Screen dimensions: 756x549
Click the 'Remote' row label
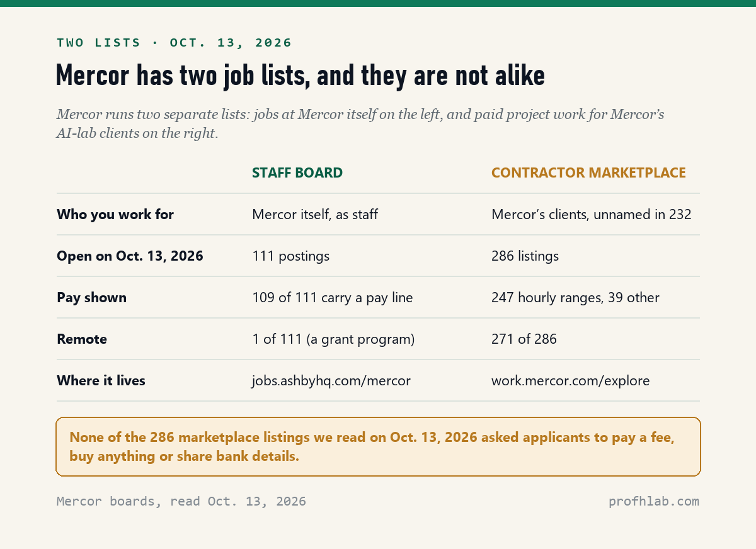[82, 339]
